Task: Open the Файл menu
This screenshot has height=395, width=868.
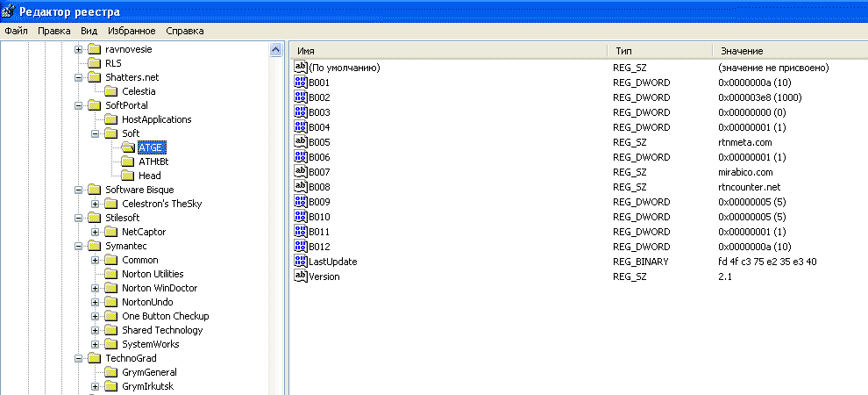Action: [16, 31]
